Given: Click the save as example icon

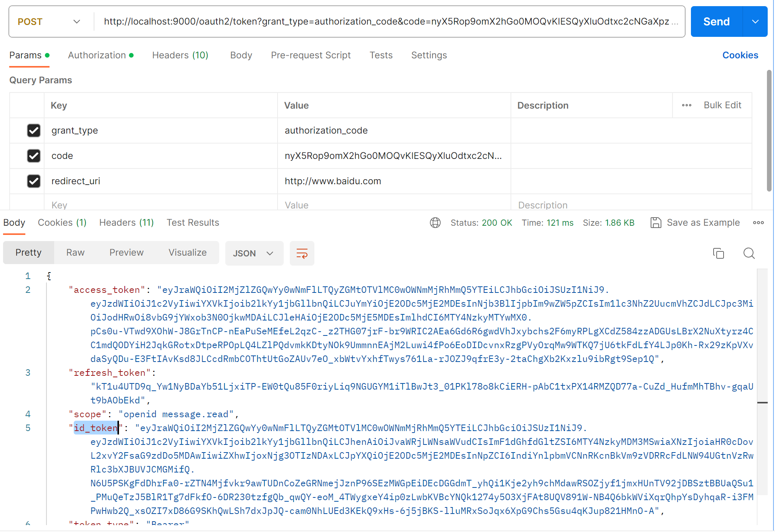Looking at the screenshot, I should click(x=655, y=223).
